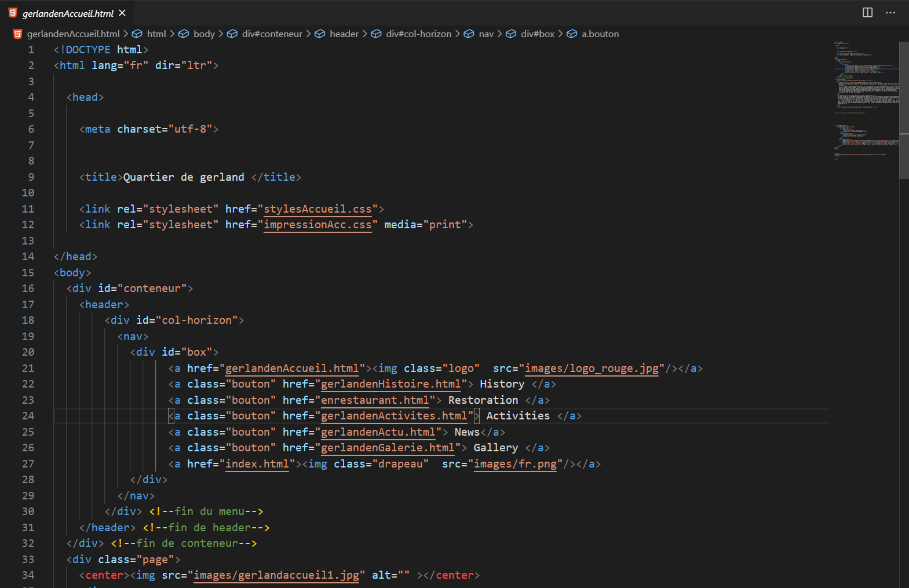Follow the gerlandenHistoire.html href link
Viewport: 909px width, 588px height.
click(x=391, y=384)
